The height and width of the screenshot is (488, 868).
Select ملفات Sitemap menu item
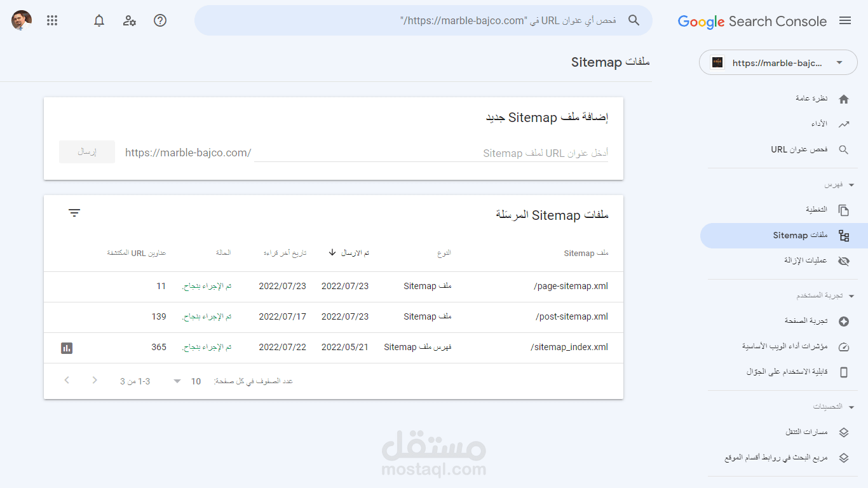click(x=784, y=236)
